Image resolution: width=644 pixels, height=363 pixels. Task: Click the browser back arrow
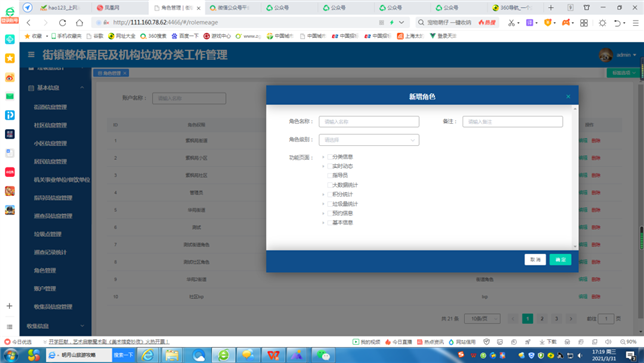point(29,23)
